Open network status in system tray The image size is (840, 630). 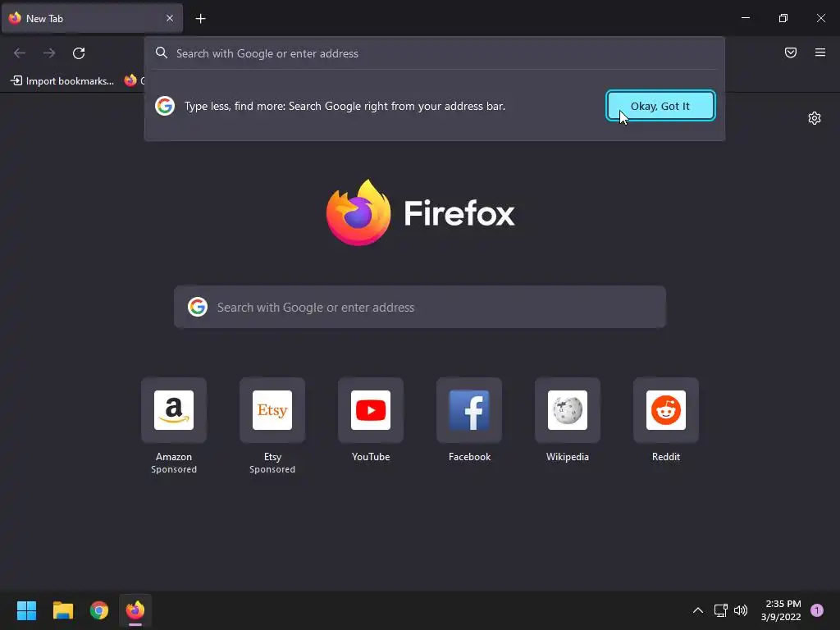[720, 610]
